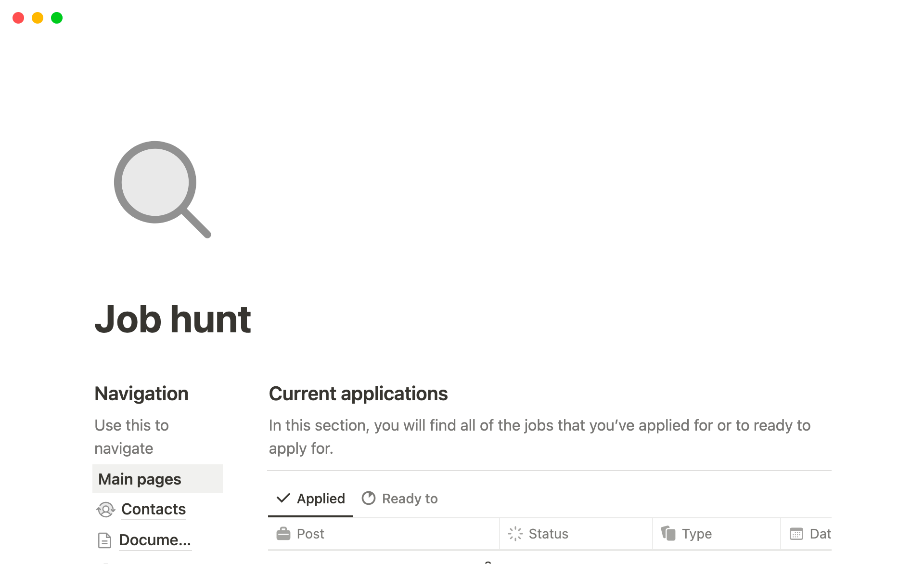Screen dimensions: 924x578
Task: Switch to the Ready to view tab
Action: pyautogui.click(x=410, y=499)
